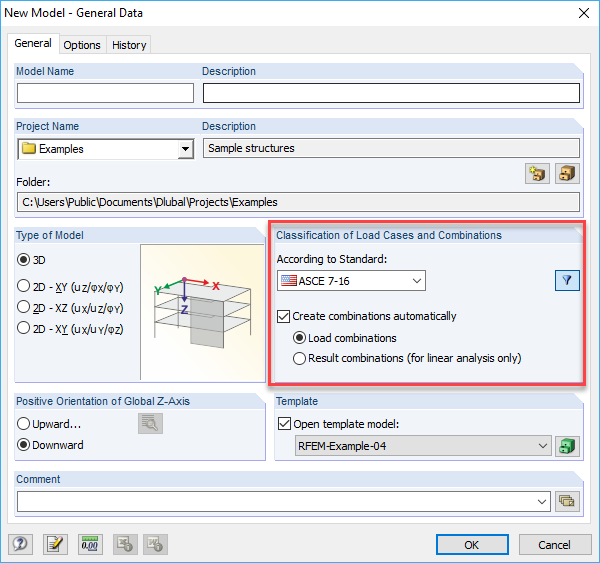The height and width of the screenshot is (563, 600).
Task: Click the US flag icon in standard box
Action: [x=289, y=281]
